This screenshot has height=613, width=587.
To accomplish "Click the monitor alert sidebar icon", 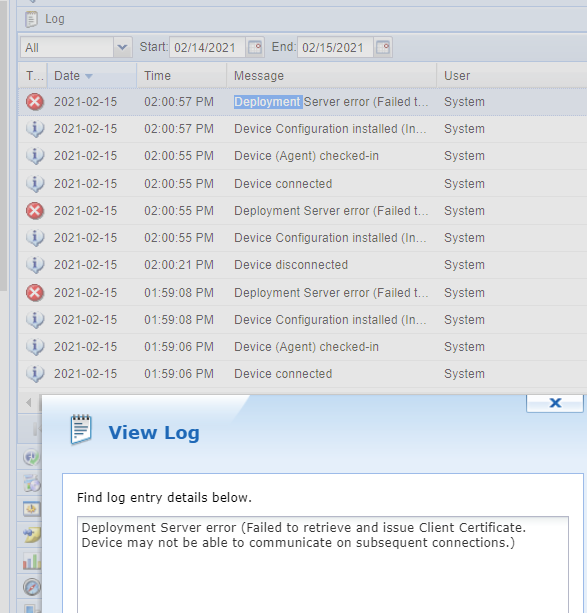I will coord(32,509).
